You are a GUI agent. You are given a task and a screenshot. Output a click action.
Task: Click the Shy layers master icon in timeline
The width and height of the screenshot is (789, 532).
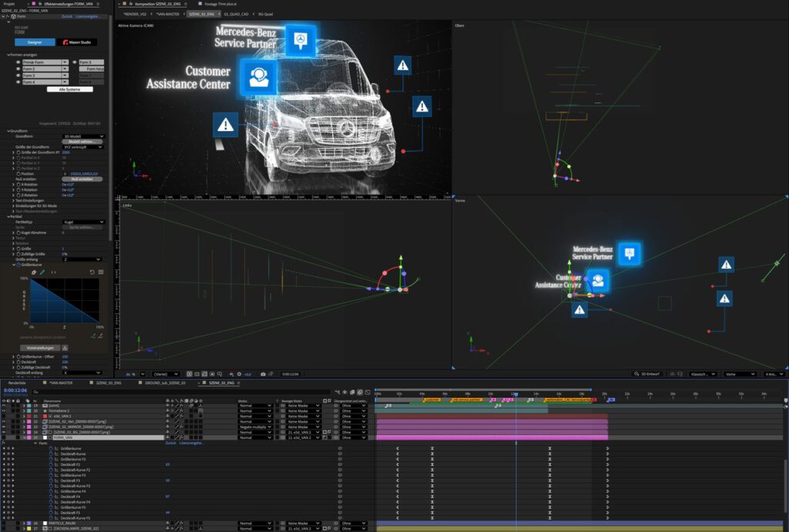tap(345, 393)
